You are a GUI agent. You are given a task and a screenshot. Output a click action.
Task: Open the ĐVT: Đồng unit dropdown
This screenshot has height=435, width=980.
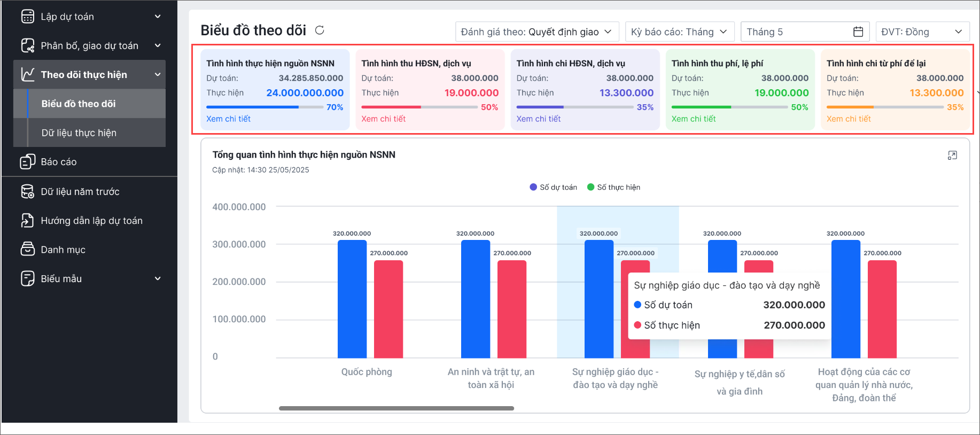922,32
